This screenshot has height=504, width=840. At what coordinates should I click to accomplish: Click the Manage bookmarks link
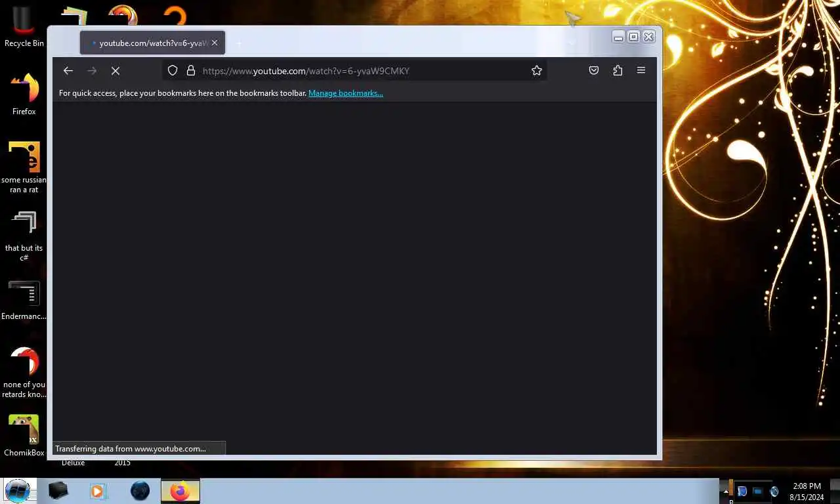point(346,93)
